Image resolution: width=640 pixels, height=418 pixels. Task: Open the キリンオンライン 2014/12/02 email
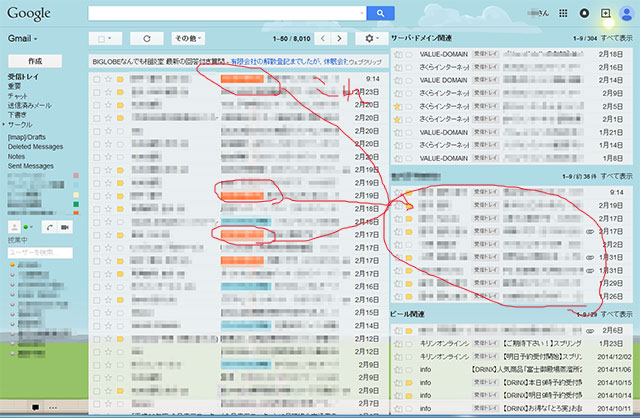[x=512, y=356]
